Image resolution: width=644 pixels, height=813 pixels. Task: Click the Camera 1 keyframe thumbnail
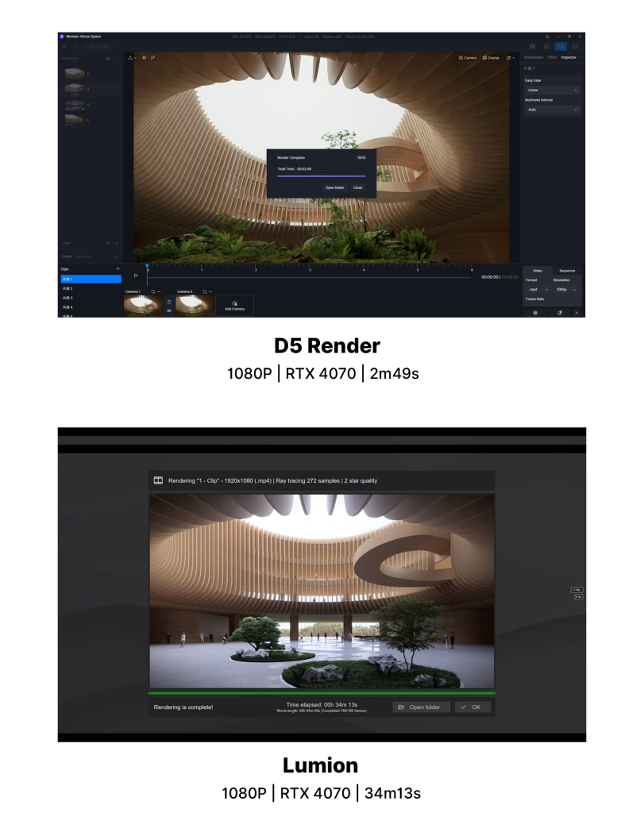coord(143,306)
